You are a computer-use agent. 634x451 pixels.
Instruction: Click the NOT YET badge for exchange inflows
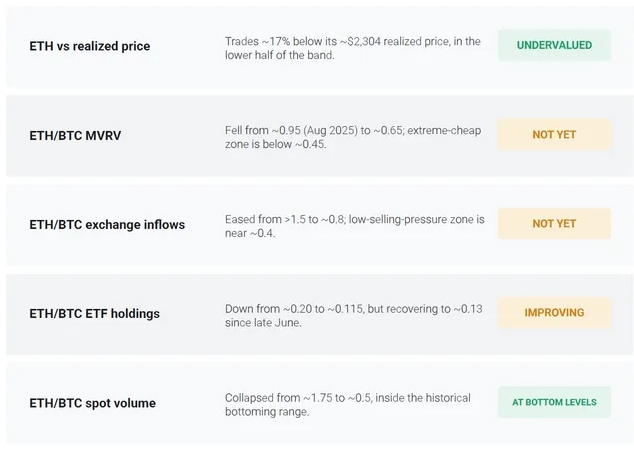click(x=554, y=223)
